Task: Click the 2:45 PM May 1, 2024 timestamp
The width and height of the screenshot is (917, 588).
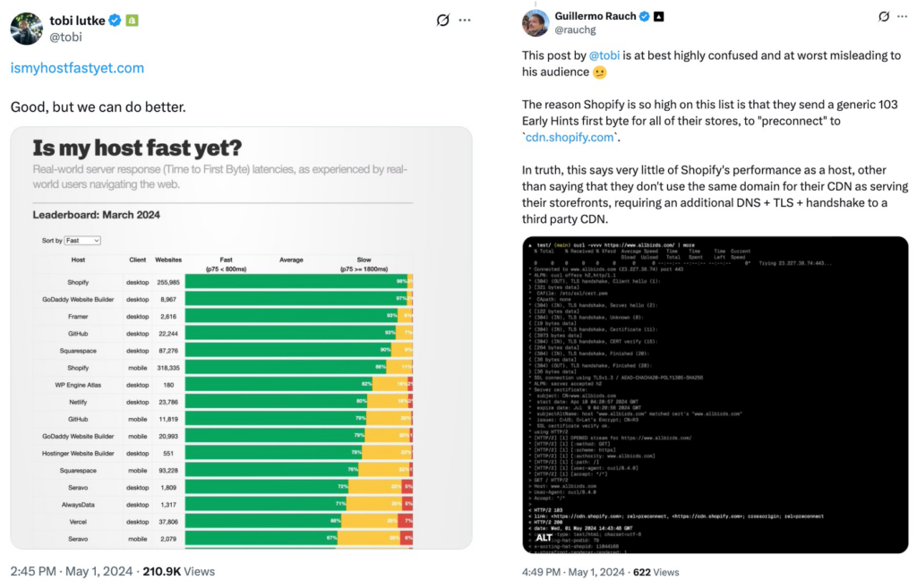Action: pos(71,571)
